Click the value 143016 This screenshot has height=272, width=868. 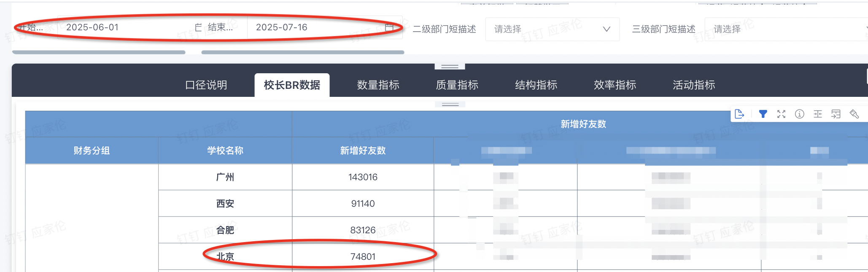(x=363, y=177)
